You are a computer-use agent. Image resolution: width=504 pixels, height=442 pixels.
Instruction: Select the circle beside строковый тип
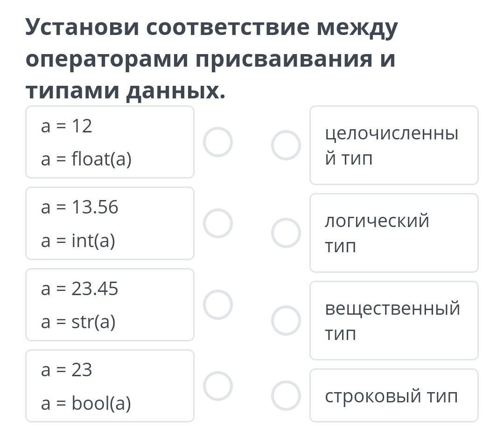[x=286, y=395]
